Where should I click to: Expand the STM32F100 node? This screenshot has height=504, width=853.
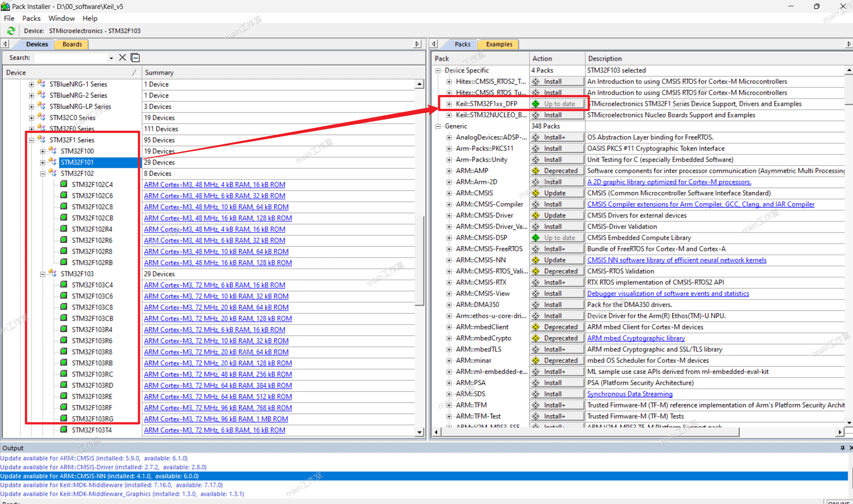pyautogui.click(x=43, y=151)
